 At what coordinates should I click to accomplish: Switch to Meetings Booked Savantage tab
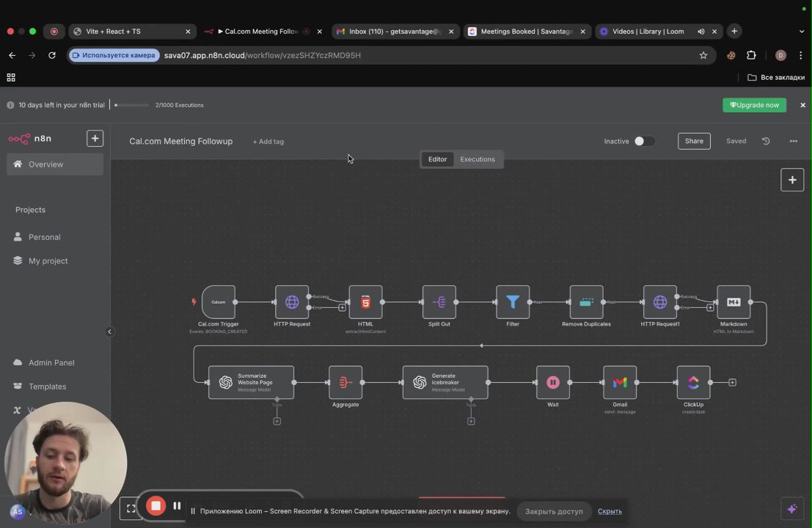pyautogui.click(x=527, y=32)
